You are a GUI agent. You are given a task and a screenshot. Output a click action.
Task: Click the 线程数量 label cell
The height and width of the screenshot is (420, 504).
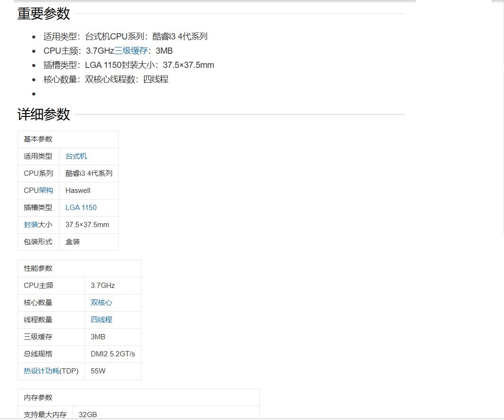pos(51,319)
